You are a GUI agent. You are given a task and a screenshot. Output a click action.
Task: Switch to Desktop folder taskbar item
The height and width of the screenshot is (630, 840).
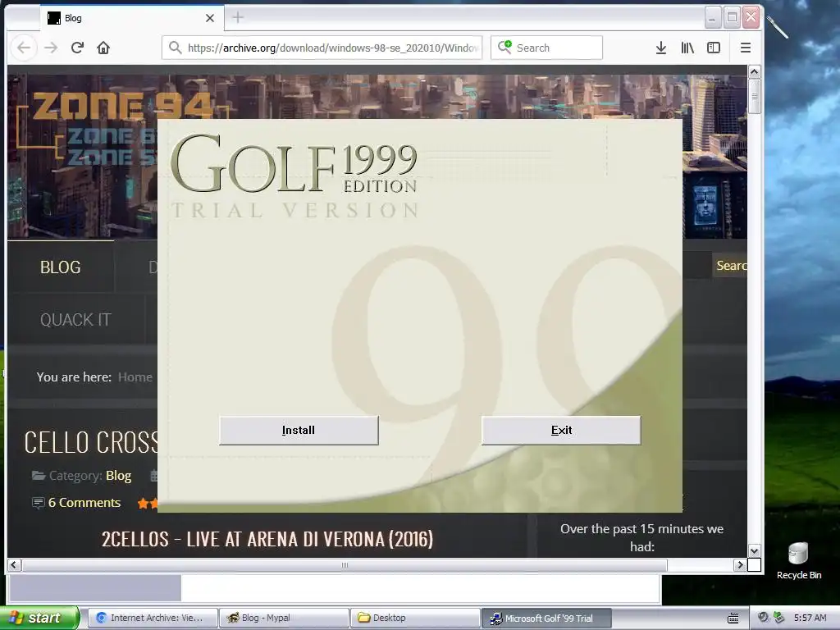tap(415, 618)
